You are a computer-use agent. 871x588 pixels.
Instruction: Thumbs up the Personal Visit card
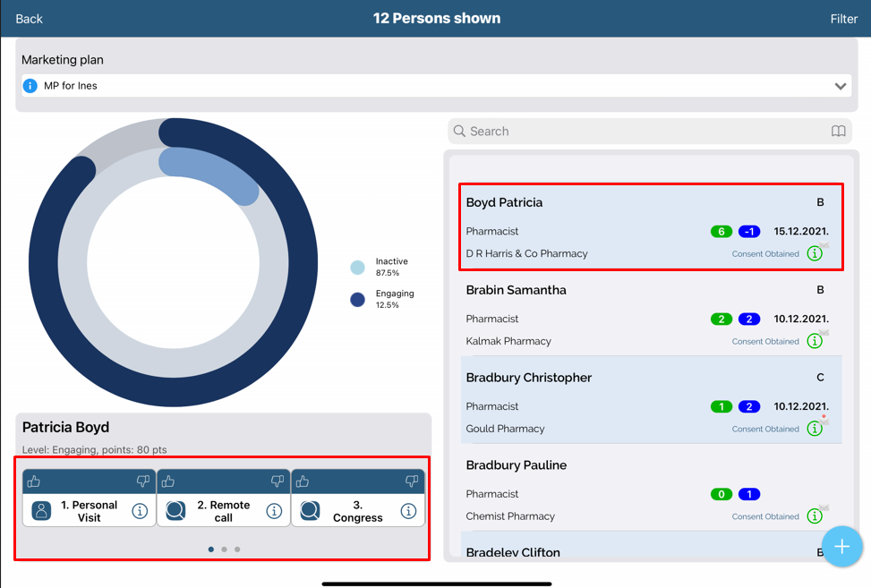click(x=34, y=481)
